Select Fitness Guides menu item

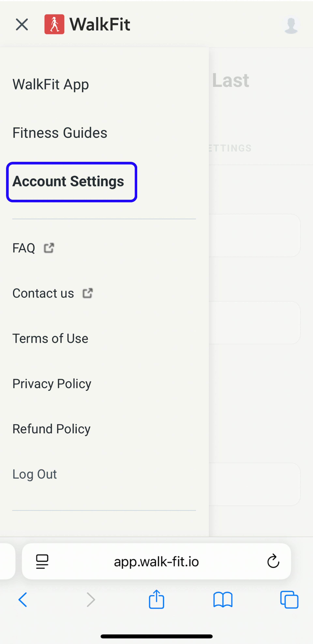60,133
